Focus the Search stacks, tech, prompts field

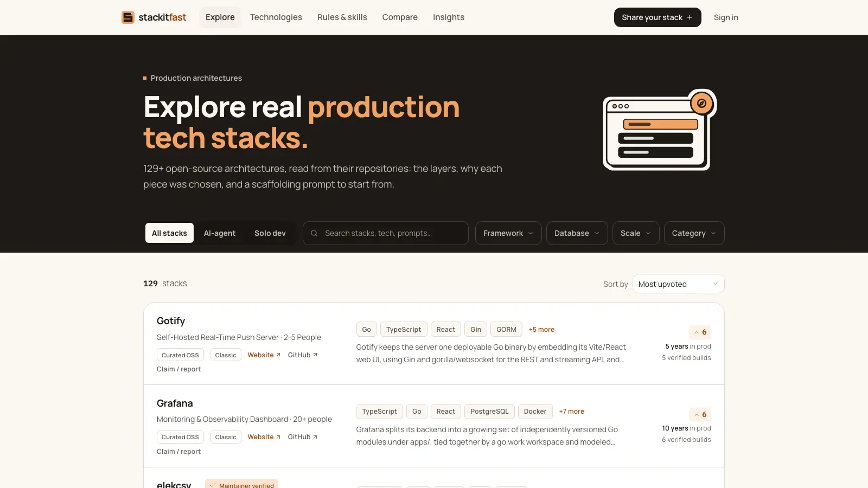pyautogui.click(x=386, y=233)
